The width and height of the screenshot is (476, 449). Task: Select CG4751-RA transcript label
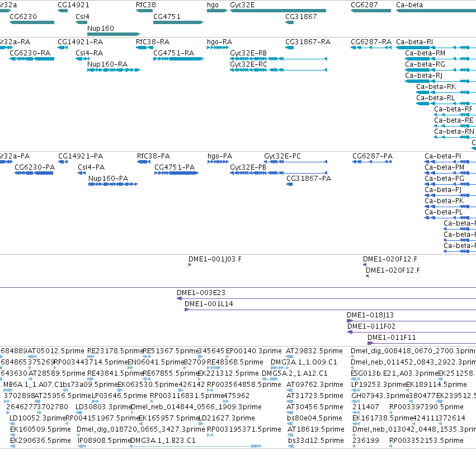tap(173, 53)
